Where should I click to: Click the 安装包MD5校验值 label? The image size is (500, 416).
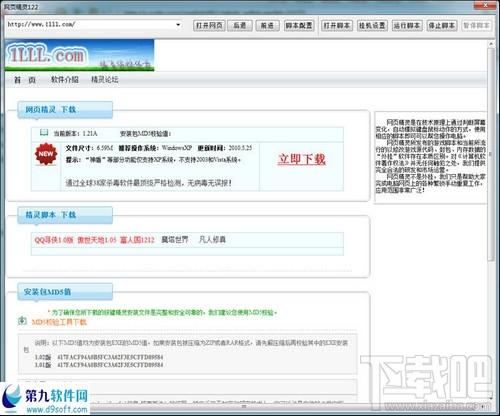coord(145,134)
